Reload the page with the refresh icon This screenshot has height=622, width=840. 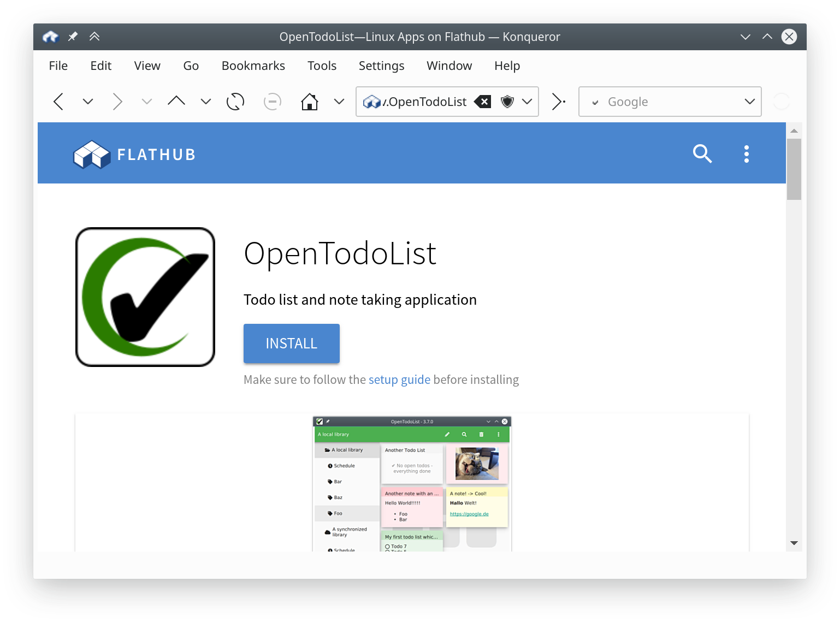click(235, 102)
